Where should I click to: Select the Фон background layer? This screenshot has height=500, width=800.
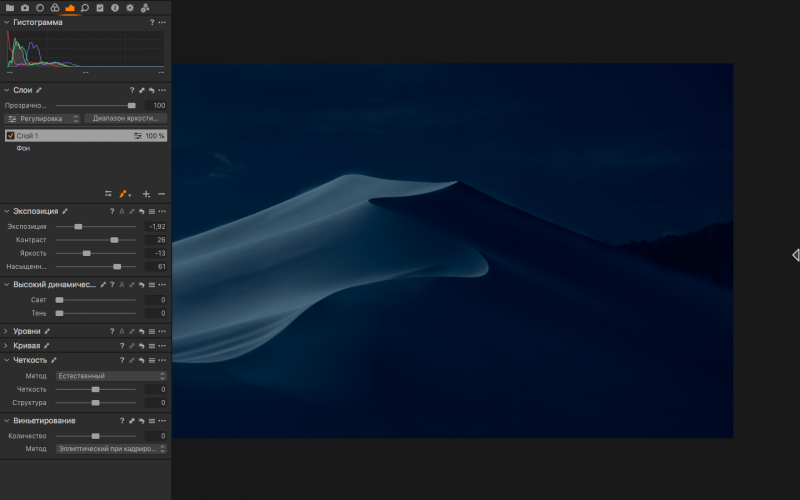coord(23,148)
